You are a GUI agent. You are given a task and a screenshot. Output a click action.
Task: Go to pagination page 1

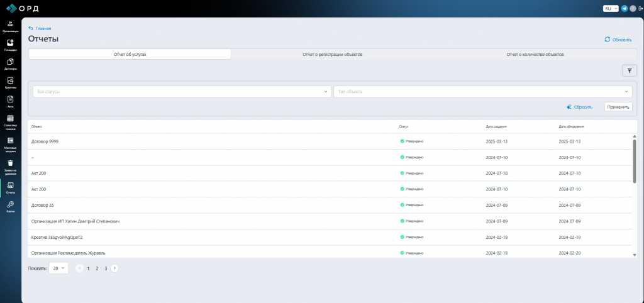pos(88,268)
